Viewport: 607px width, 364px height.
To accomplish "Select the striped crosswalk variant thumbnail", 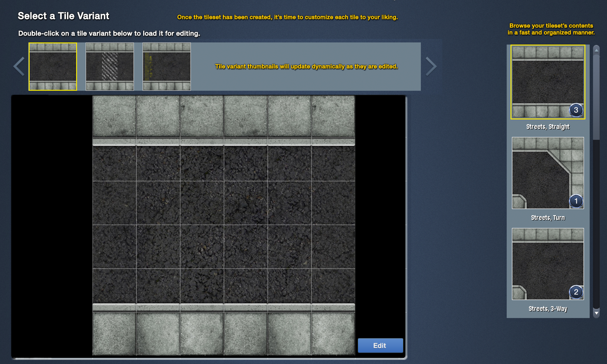I will pyautogui.click(x=110, y=66).
